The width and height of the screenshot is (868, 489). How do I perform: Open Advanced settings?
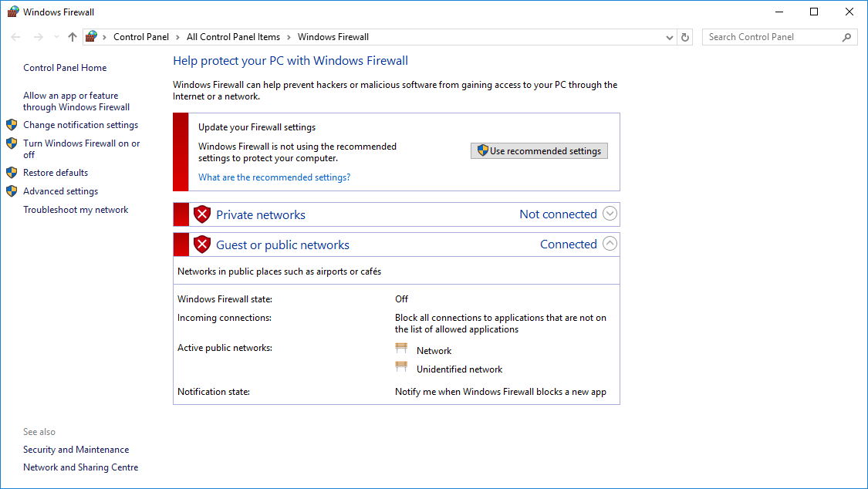tap(60, 191)
